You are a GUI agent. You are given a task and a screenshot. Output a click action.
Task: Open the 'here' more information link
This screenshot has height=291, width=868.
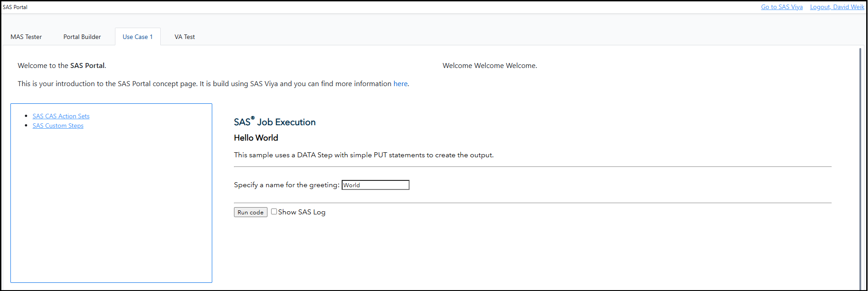tap(400, 84)
